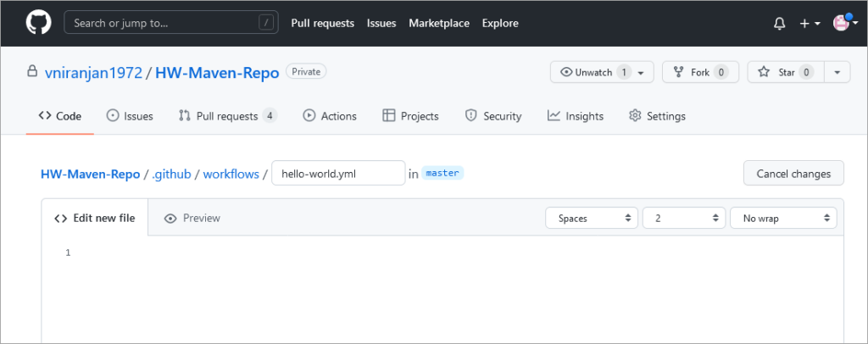Switch to the Actions tab

[330, 116]
